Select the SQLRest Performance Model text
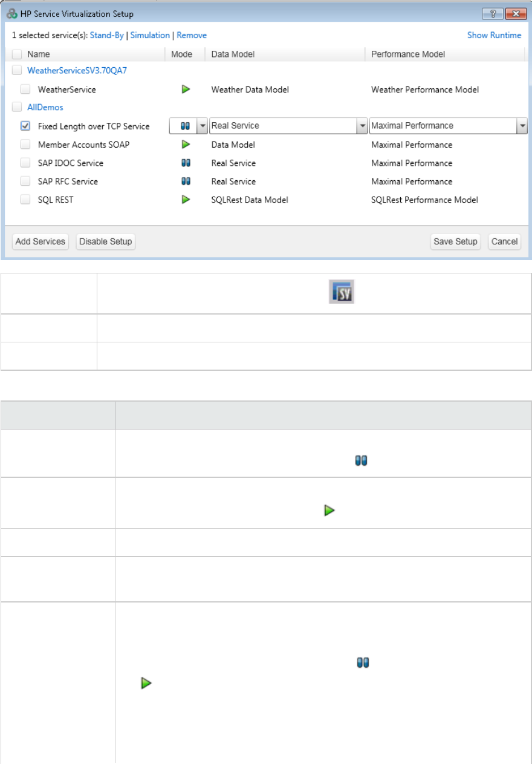This screenshot has height=764, width=532. click(x=424, y=200)
